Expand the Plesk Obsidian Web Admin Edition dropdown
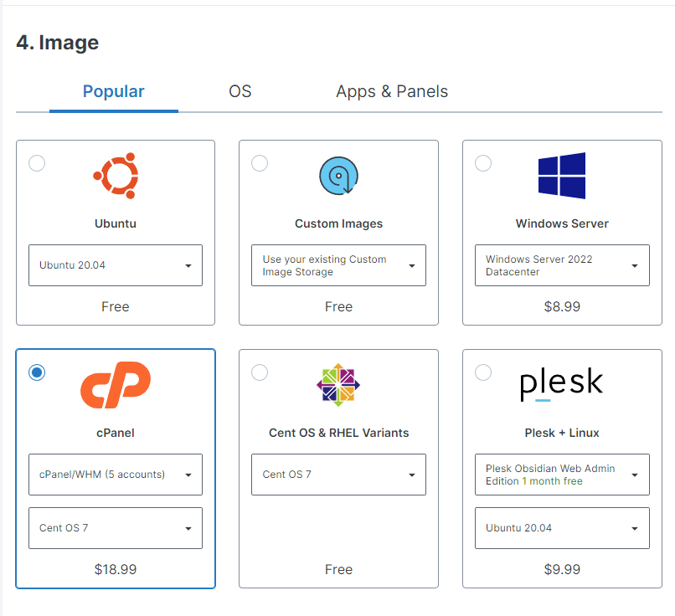The image size is (675, 616). pos(562,475)
